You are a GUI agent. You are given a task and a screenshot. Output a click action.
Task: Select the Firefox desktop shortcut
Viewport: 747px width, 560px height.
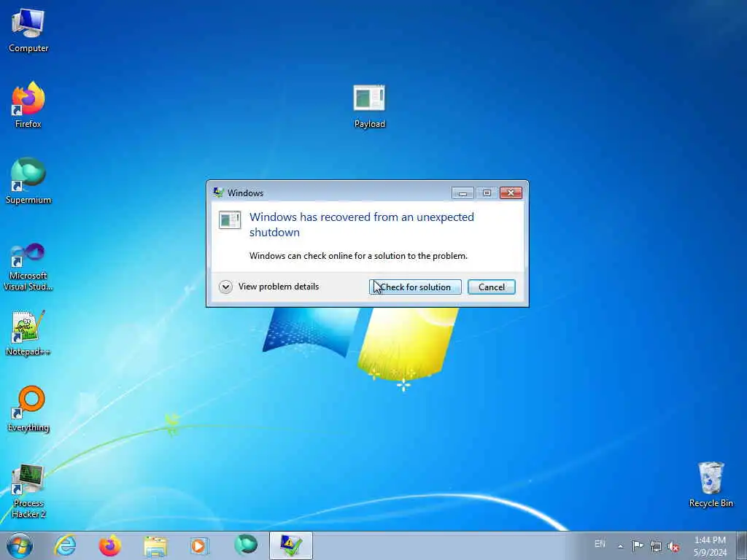(28, 105)
